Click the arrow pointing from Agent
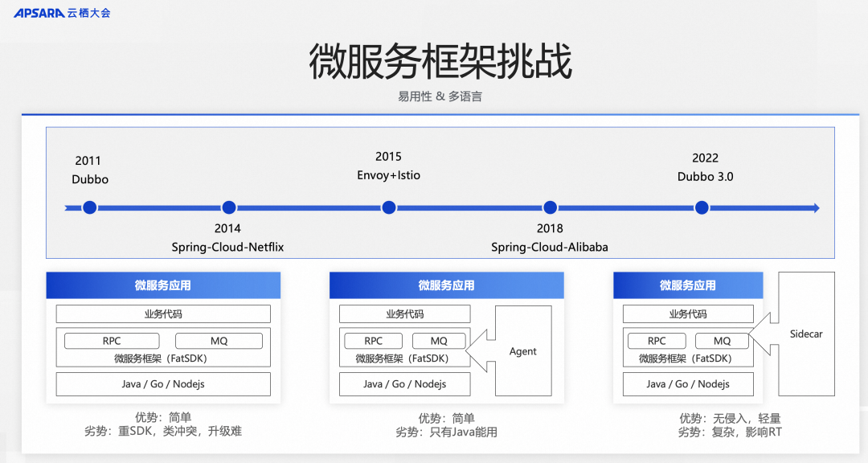868x463 pixels. (479, 350)
